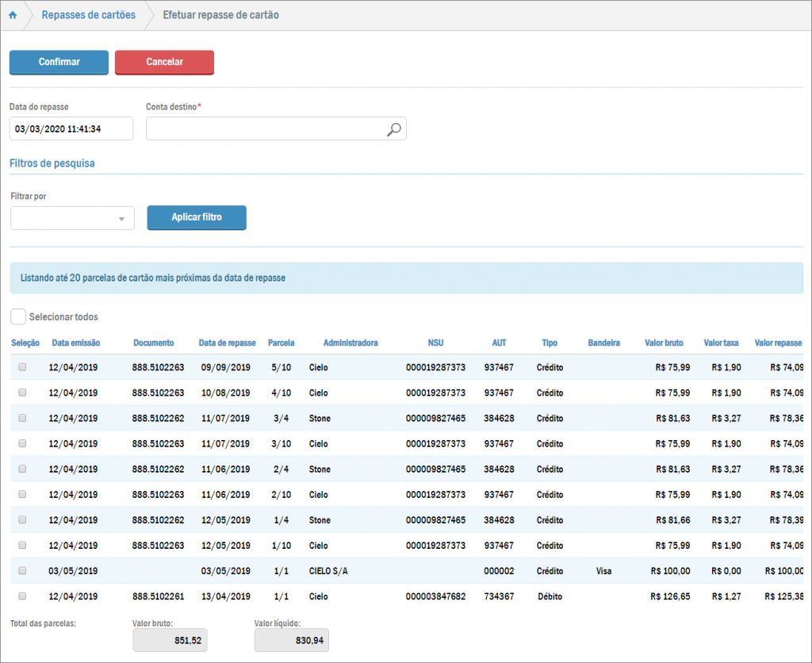Focus the Conta destino input field

[266, 129]
